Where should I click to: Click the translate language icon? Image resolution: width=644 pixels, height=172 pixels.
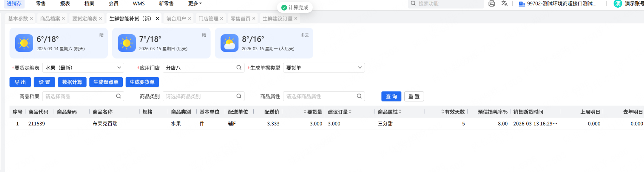[x=504, y=3]
